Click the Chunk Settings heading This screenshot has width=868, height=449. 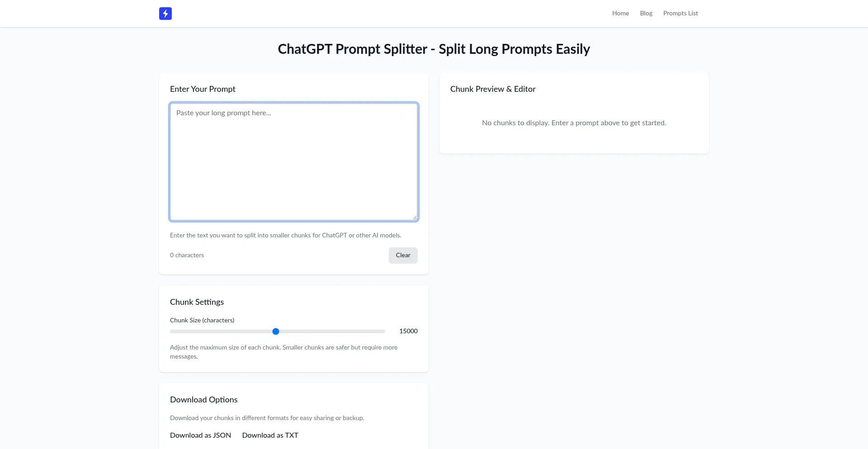point(197,302)
